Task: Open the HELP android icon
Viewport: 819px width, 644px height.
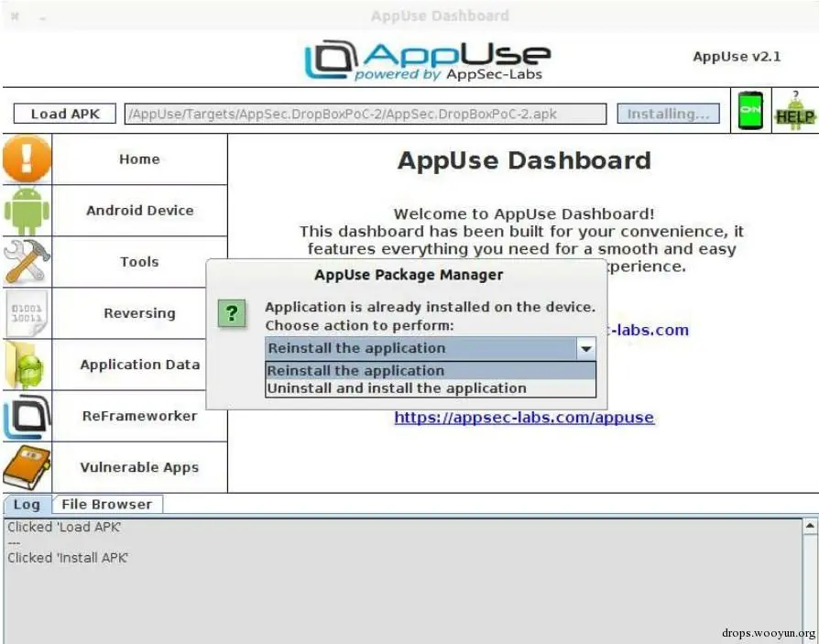Action: pyautogui.click(x=795, y=111)
